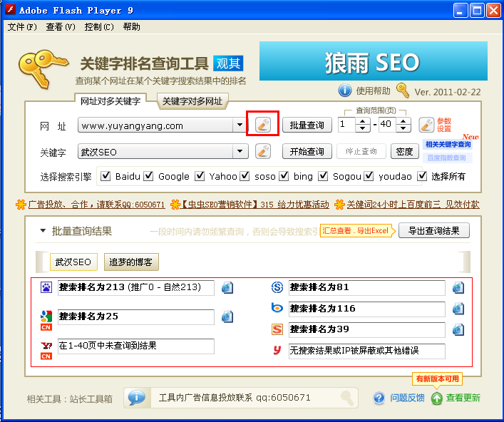The height and width of the screenshot is (422, 504).
Task: Open the 站长工具箱 related tool link
Action: tap(91, 399)
